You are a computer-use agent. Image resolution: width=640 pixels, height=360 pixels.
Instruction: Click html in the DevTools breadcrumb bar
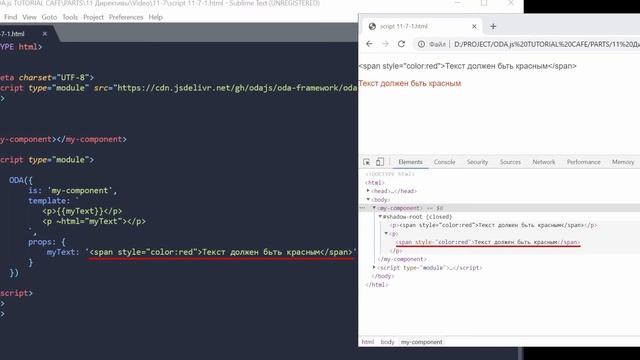[x=367, y=342]
